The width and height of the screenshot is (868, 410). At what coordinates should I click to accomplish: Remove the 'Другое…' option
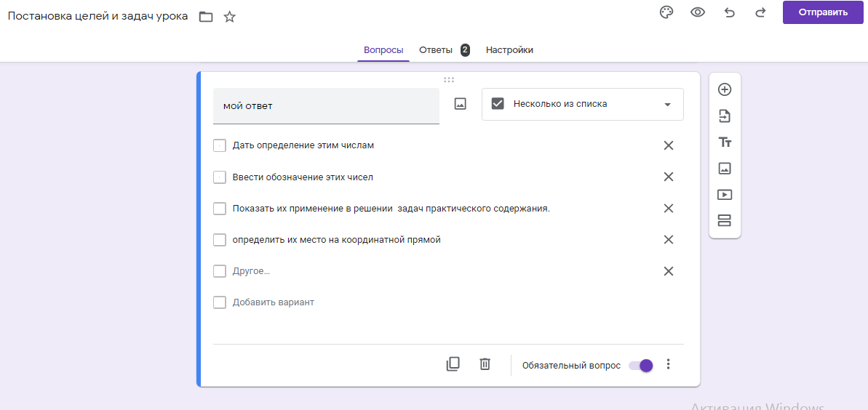668,271
